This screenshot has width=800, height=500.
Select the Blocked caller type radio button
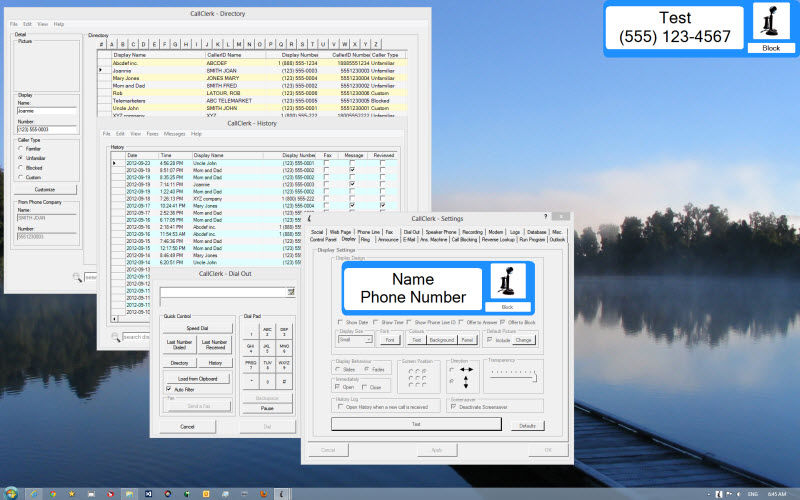[x=22, y=167]
